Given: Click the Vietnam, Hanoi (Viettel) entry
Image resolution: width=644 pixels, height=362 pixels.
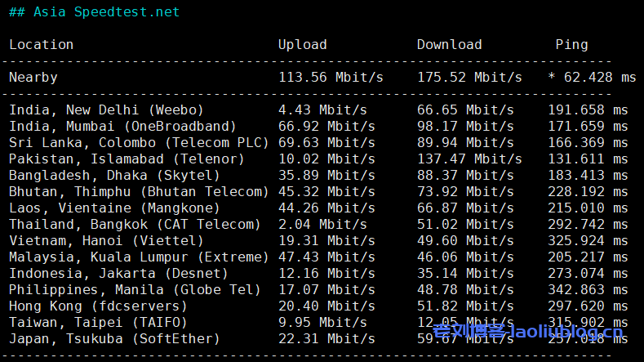Looking at the screenshot, I should click(106, 241).
